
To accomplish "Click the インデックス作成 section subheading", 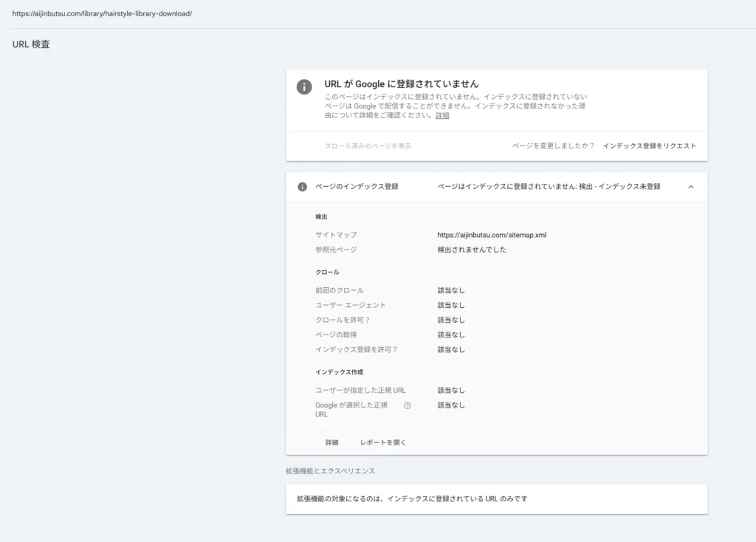I will click(x=340, y=371).
